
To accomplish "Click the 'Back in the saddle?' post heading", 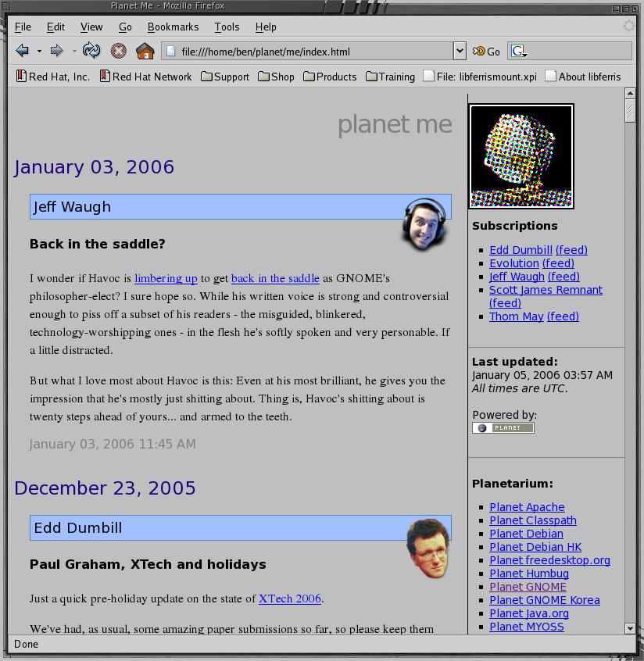I will click(x=98, y=244).
